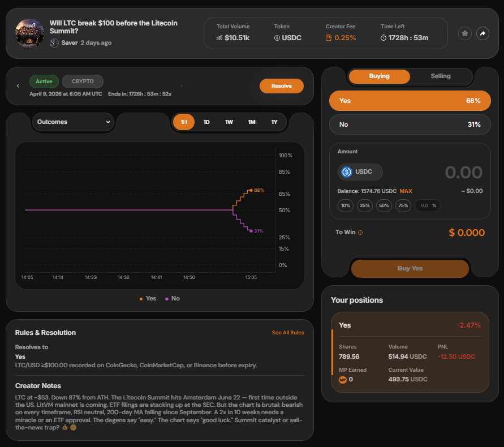
Task: Click the CRYPTO category tag
Action: click(x=83, y=81)
